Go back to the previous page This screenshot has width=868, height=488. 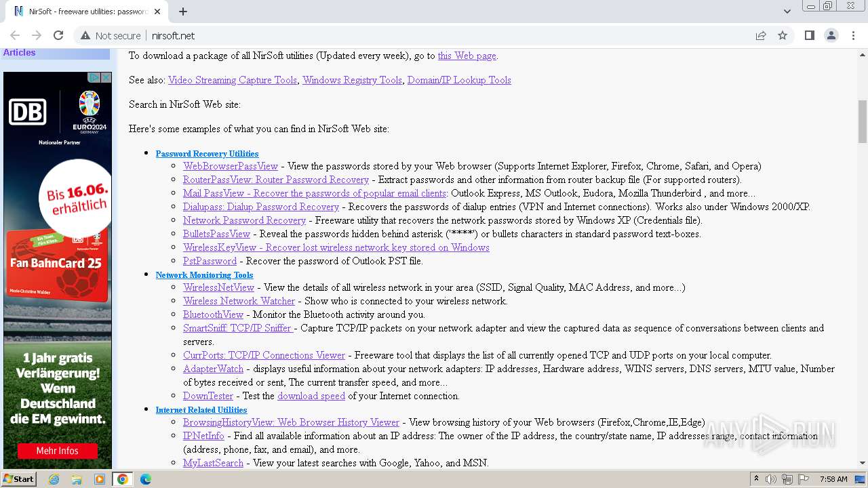point(15,35)
